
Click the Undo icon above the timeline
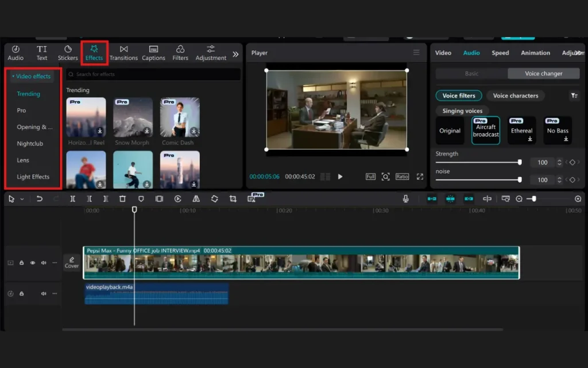click(39, 198)
